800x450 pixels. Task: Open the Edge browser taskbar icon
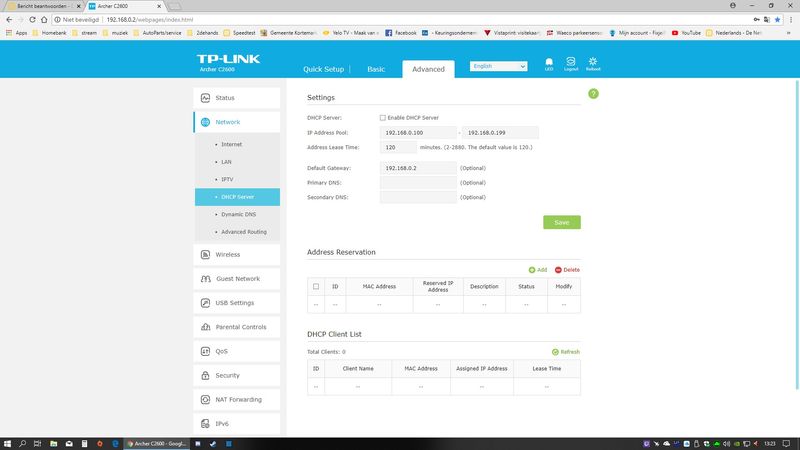[115, 444]
